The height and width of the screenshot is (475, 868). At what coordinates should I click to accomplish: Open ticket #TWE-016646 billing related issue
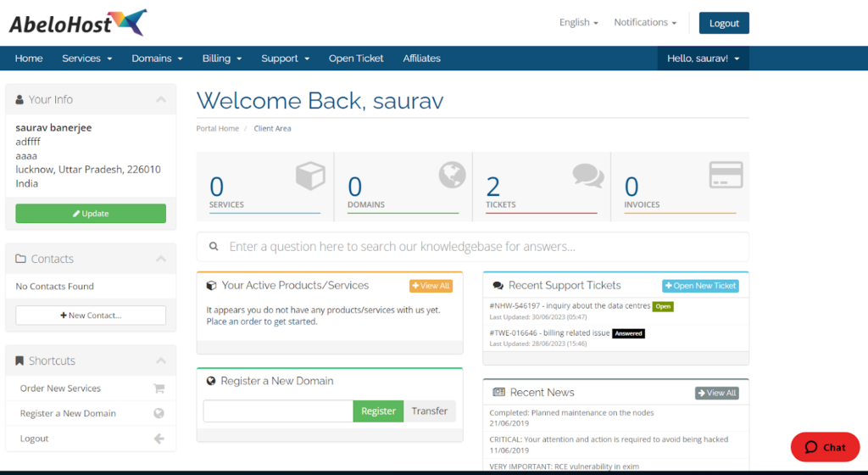point(549,332)
